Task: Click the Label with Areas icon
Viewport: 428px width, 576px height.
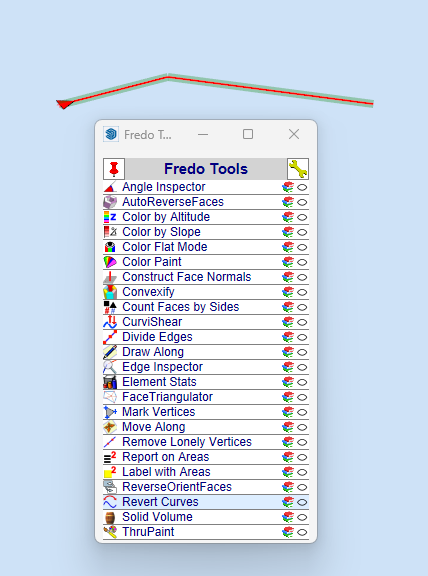Action: point(110,472)
